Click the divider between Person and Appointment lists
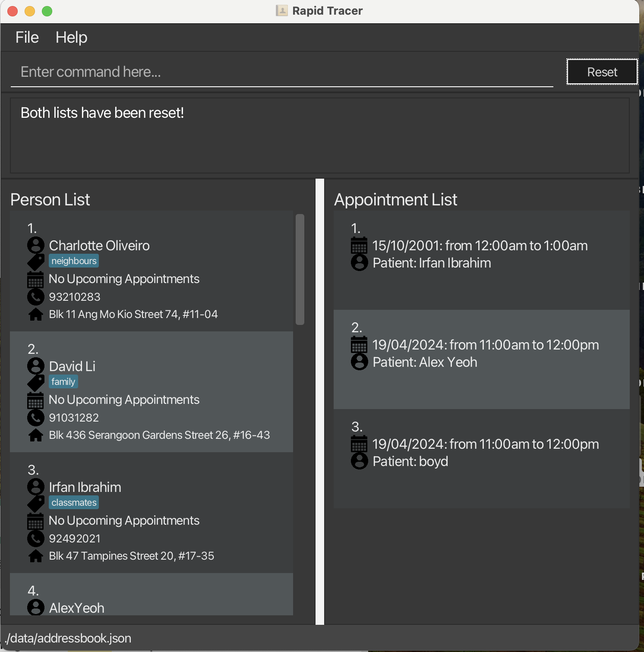Viewport: 644px width, 652px height. pos(320,401)
